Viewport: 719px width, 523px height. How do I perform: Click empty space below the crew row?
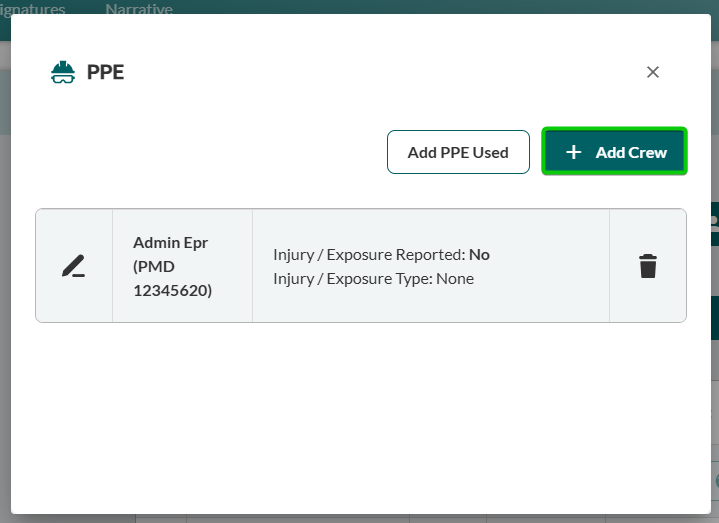tap(360, 410)
